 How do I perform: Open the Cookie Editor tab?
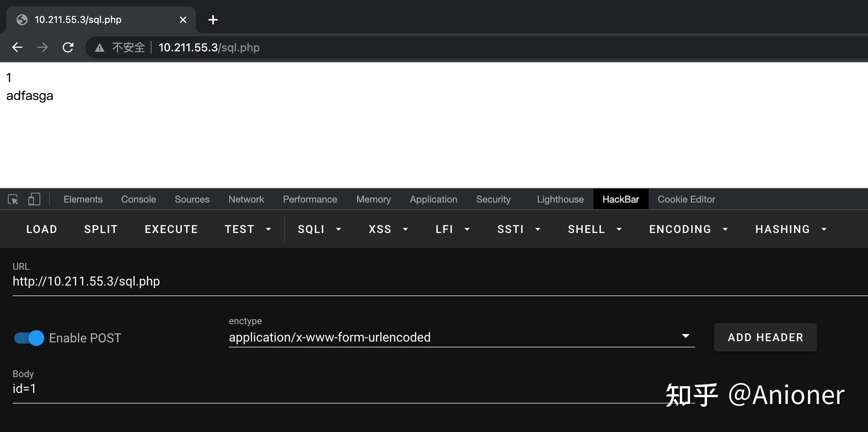coord(686,199)
